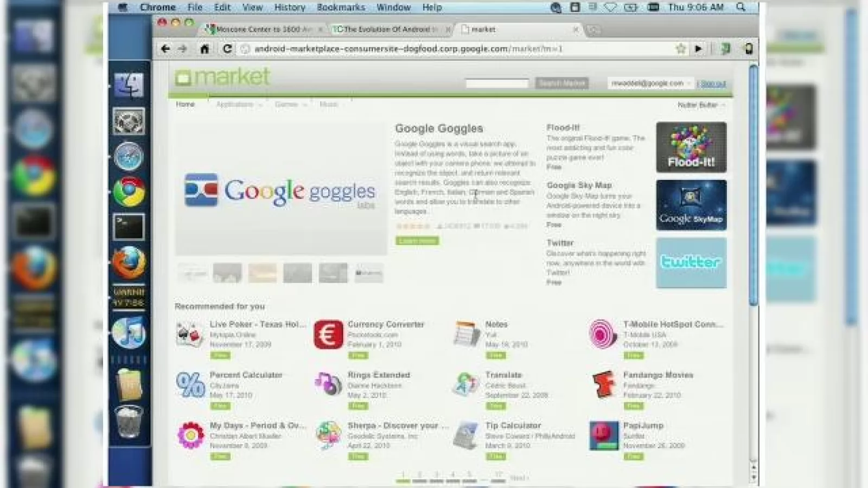The height and width of the screenshot is (488, 868).
Task: Launch Firefox from the dock
Action: pos(129,262)
